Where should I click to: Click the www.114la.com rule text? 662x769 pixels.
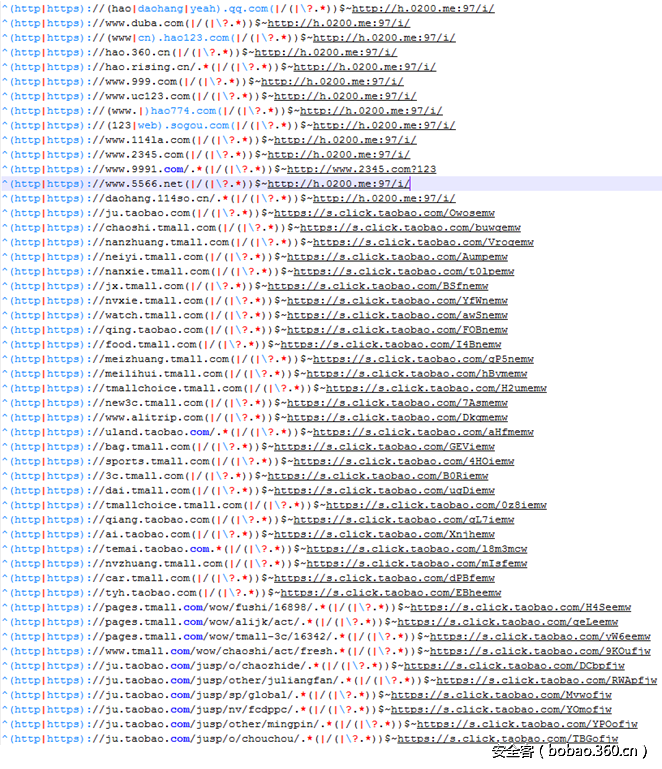(148, 140)
